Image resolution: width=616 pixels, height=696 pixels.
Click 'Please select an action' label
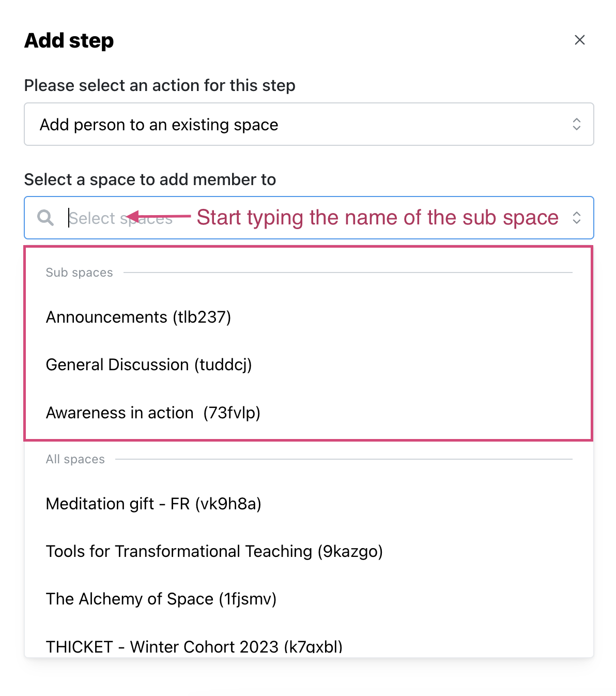click(160, 85)
